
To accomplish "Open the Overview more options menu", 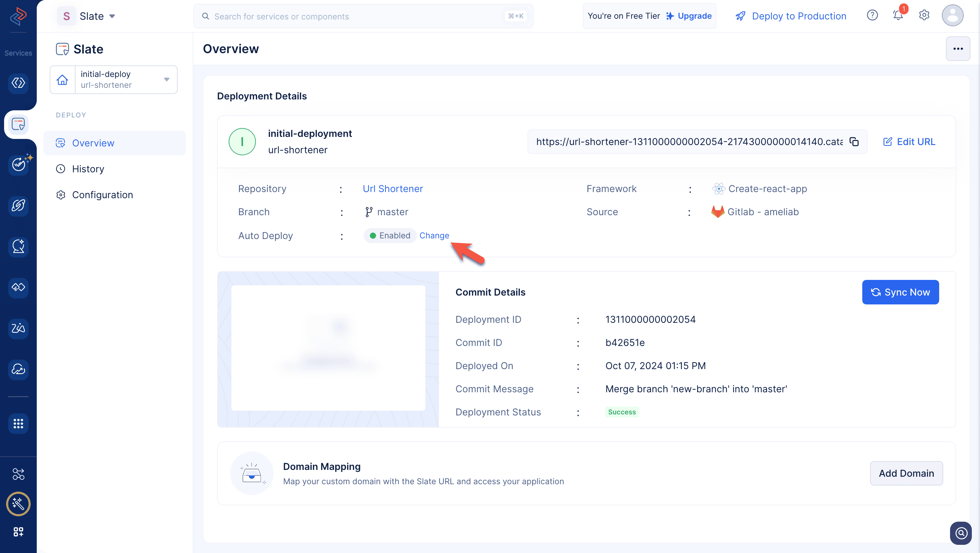I will coord(958,49).
